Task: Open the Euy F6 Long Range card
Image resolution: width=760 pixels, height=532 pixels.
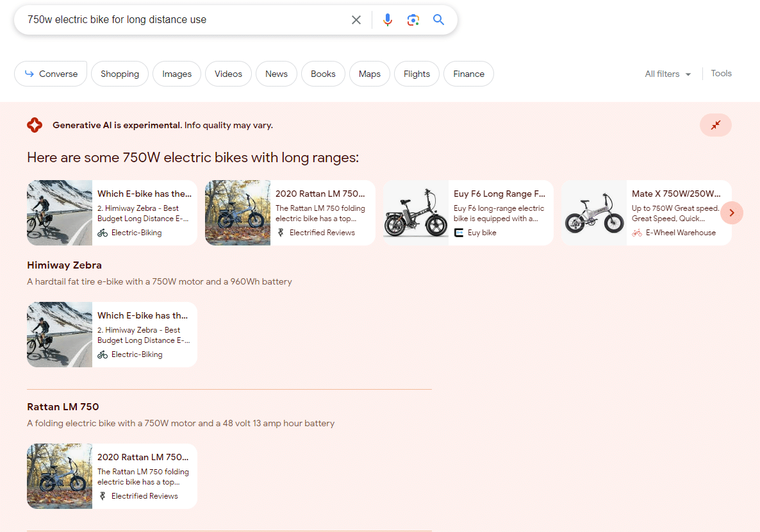Action: [468, 212]
